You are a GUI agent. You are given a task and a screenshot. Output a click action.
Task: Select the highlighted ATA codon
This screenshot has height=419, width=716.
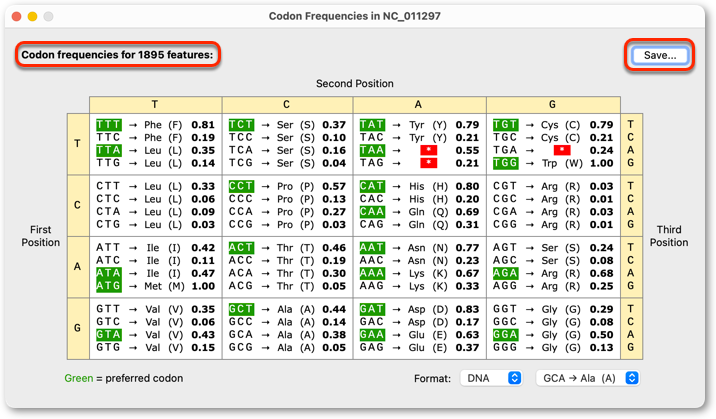click(109, 273)
